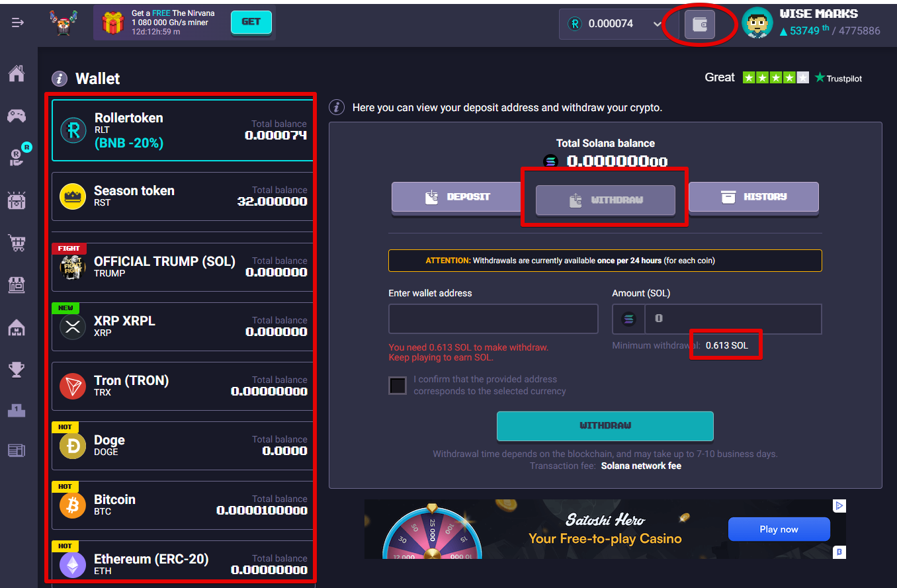Switch to the Deposit tab
Screen dimensions: 897x588
(458, 197)
